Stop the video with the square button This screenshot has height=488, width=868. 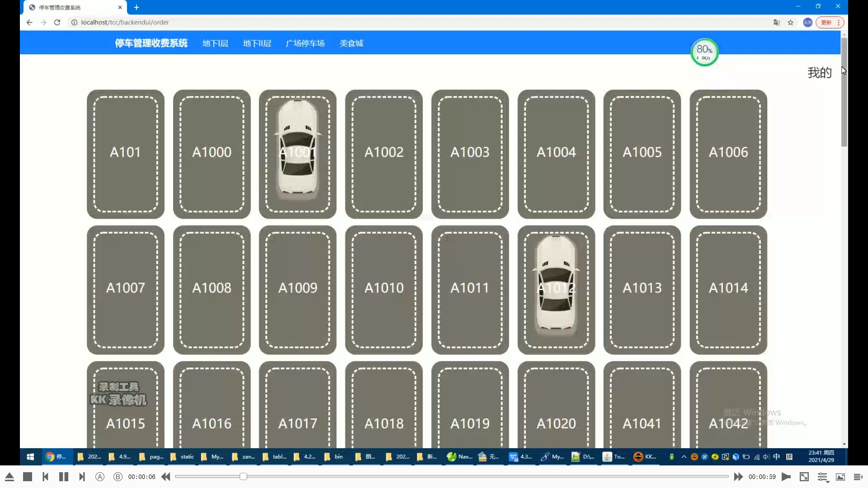28,477
